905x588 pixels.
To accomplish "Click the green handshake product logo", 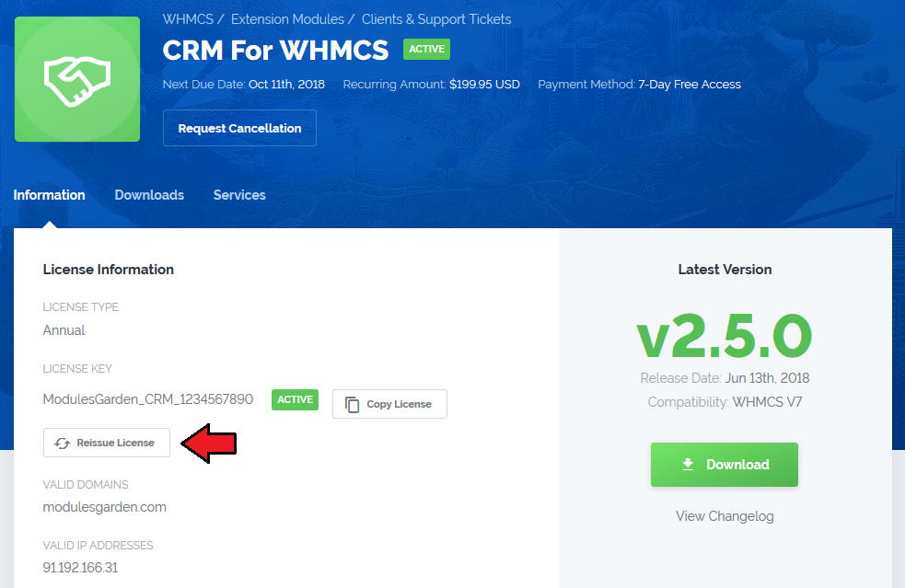I will coord(77,79).
